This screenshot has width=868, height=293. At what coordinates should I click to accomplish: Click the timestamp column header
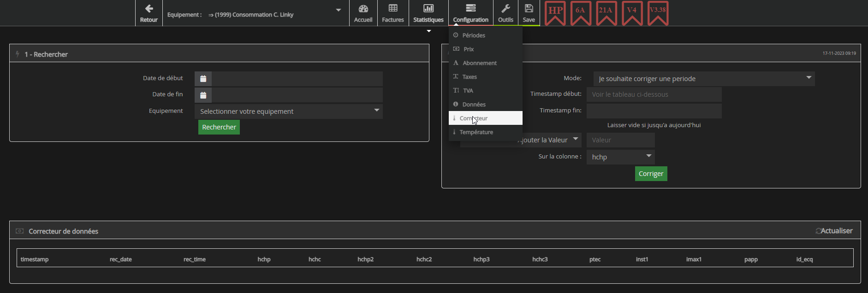tap(35, 259)
